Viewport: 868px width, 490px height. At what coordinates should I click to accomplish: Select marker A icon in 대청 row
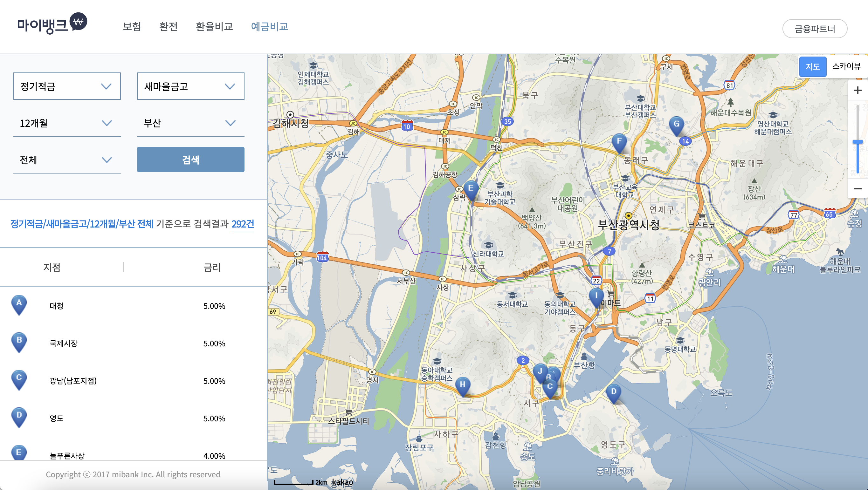[19, 305]
